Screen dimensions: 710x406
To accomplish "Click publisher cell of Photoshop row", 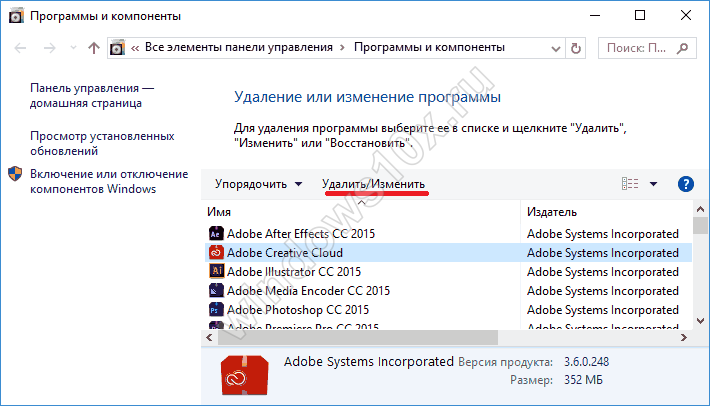I will pos(603,310).
